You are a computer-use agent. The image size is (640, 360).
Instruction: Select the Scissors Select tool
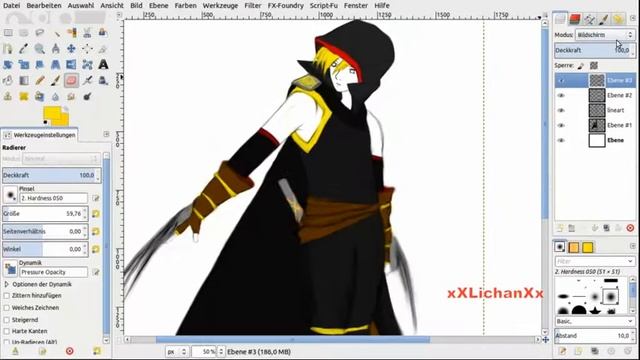[x=87, y=32]
